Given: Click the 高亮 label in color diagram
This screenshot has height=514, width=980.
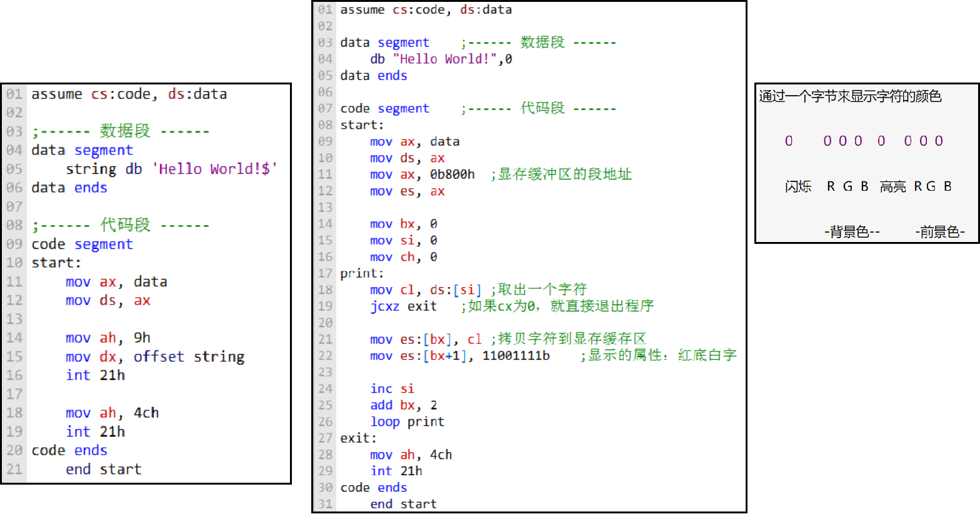Looking at the screenshot, I should (893, 186).
